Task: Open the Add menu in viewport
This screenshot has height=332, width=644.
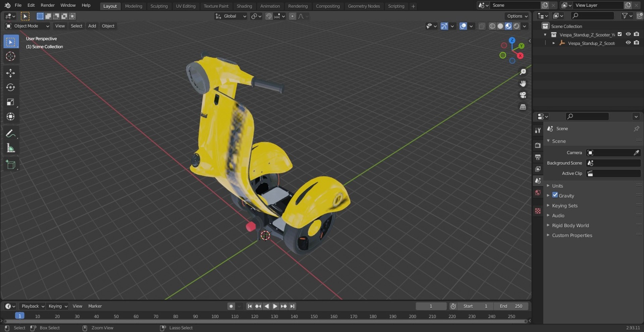Action: coord(92,26)
